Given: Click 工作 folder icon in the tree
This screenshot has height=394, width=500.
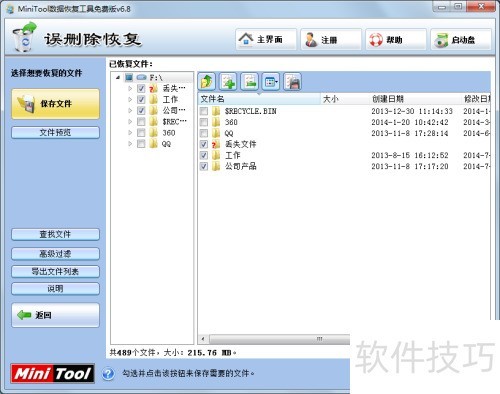Looking at the screenshot, I should point(153,99).
